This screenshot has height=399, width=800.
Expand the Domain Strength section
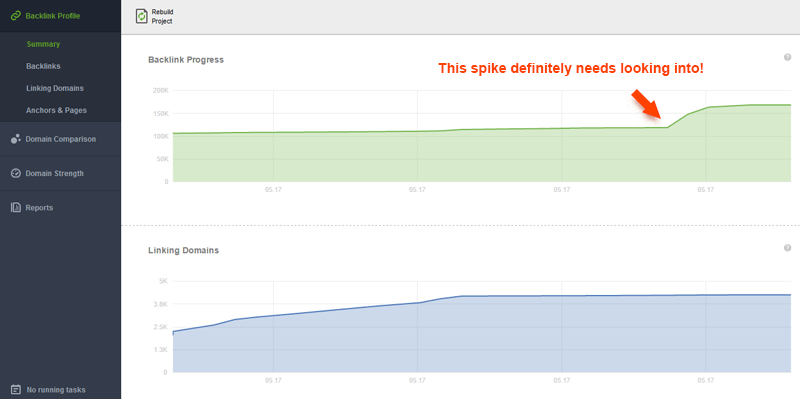(x=55, y=173)
